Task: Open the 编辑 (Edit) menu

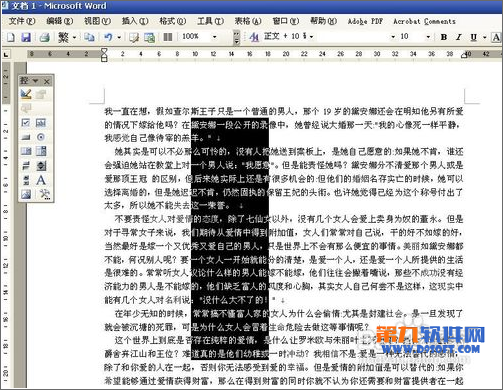Action: (59, 21)
